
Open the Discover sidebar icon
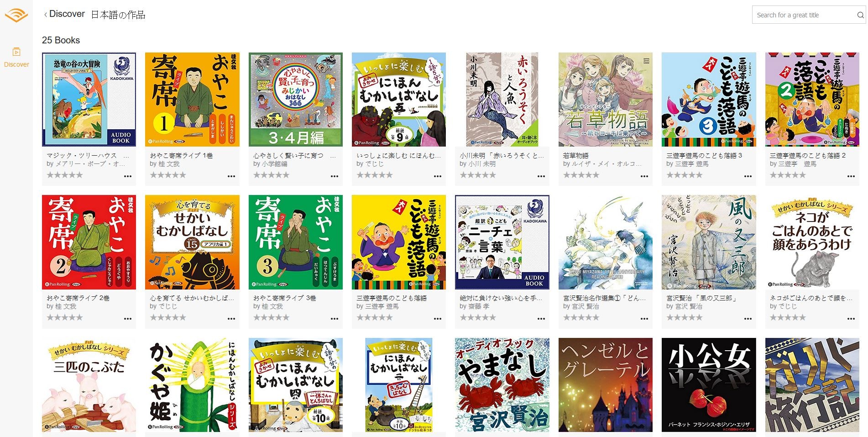(x=16, y=52)
